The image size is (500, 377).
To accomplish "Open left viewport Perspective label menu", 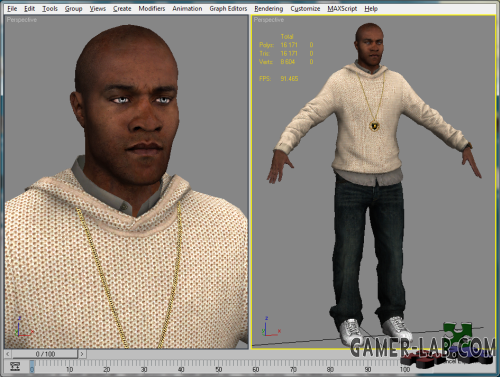I will coord(22,20).
